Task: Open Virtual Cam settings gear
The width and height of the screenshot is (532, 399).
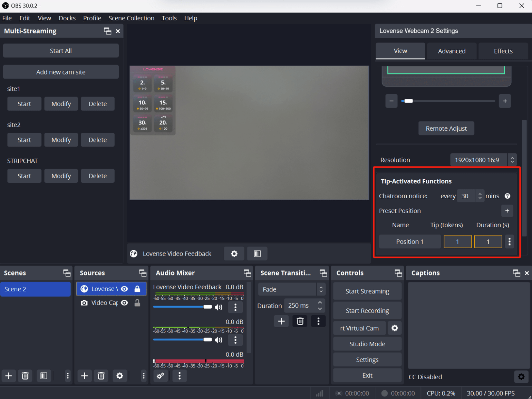Action: pyautogui.click(x=395, y=328)
